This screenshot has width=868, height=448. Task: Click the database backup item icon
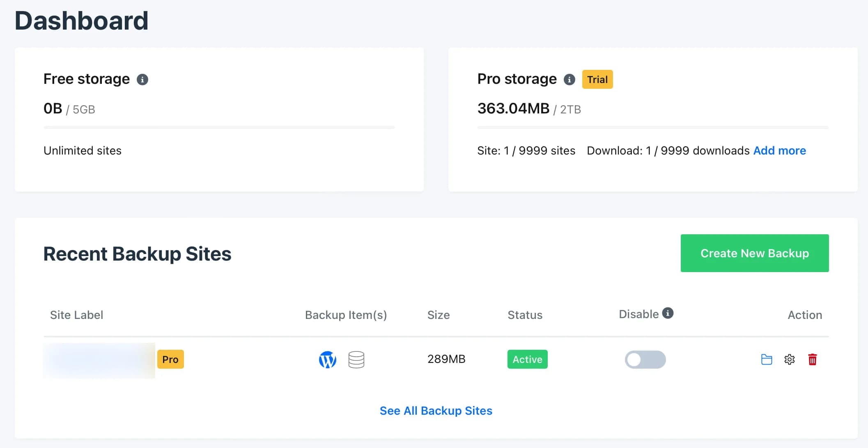pyautogui.click(x=356, y=359)
